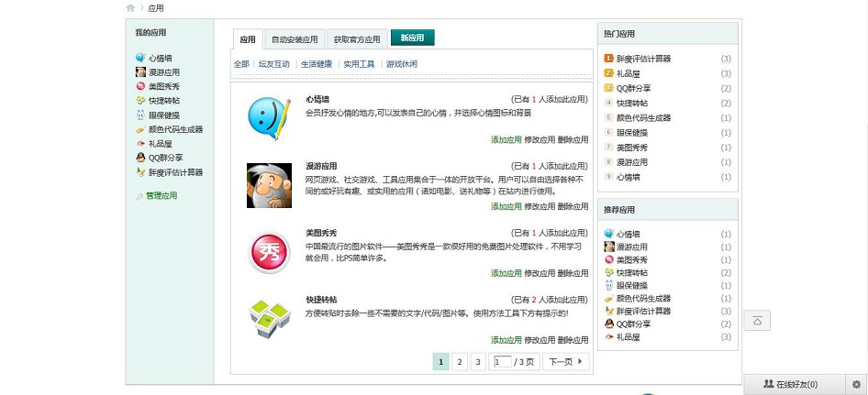Screen dimensions: 868x395
Task: Go to page 3 of app list
Action: click(478, 362)
